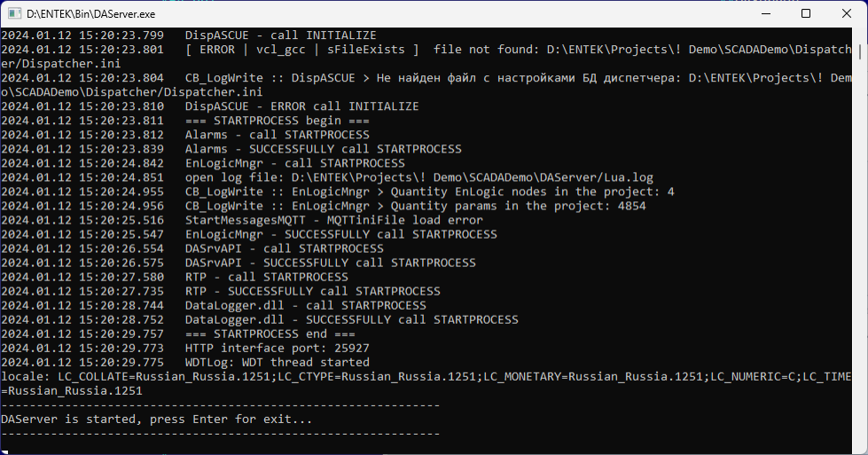
Task: Close the DAServer.exe console window
Action: 847,13
